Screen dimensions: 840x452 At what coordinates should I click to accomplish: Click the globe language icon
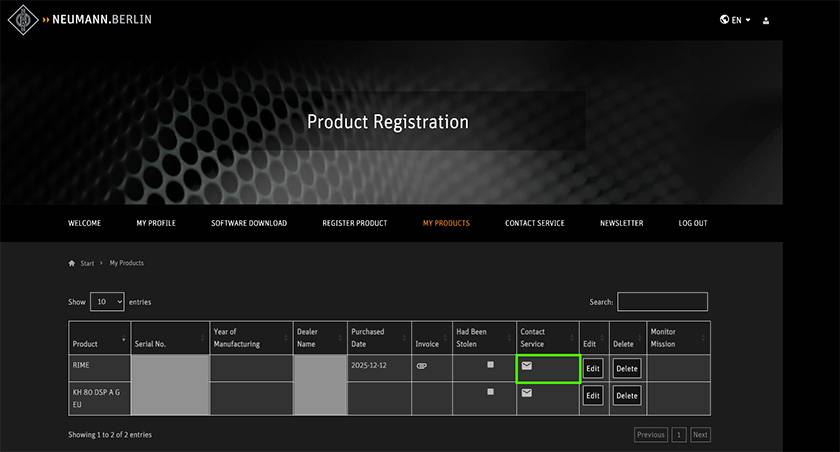point(724,20)
